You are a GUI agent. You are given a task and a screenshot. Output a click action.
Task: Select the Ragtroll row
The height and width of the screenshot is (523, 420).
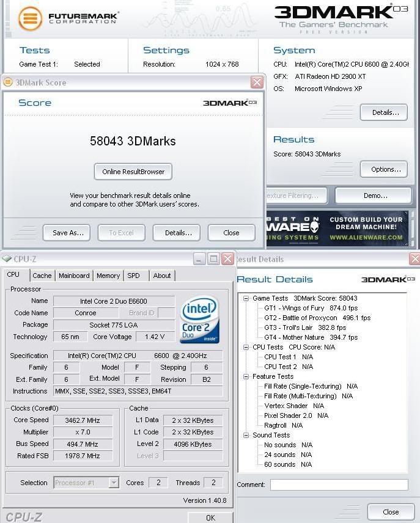283,425
